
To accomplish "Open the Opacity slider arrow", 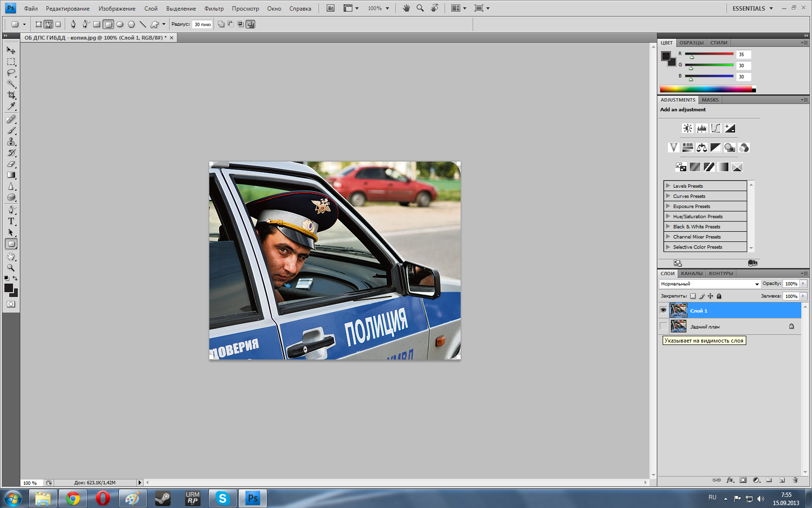I will [x=803, y=284].
